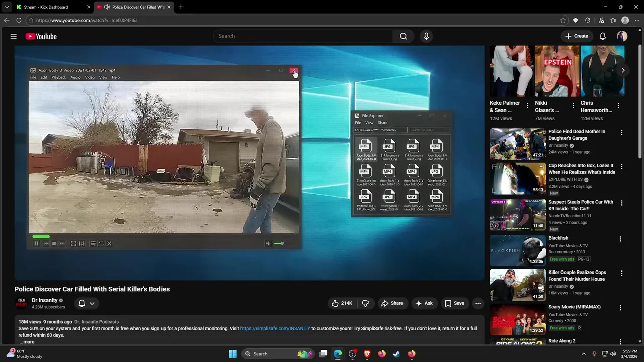
Task: Launch Brave browser from the taskbar
Action: (x=367, y=354)
